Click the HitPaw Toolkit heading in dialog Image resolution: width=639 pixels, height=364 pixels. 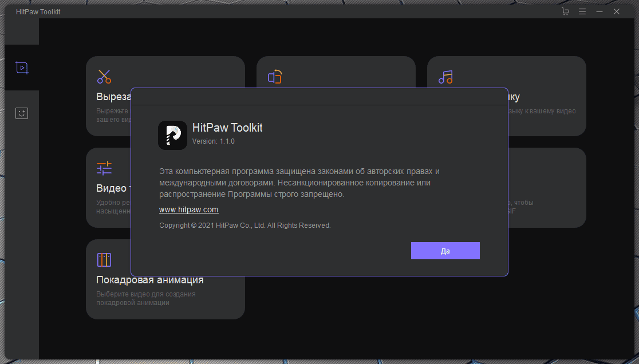[227, 128]
